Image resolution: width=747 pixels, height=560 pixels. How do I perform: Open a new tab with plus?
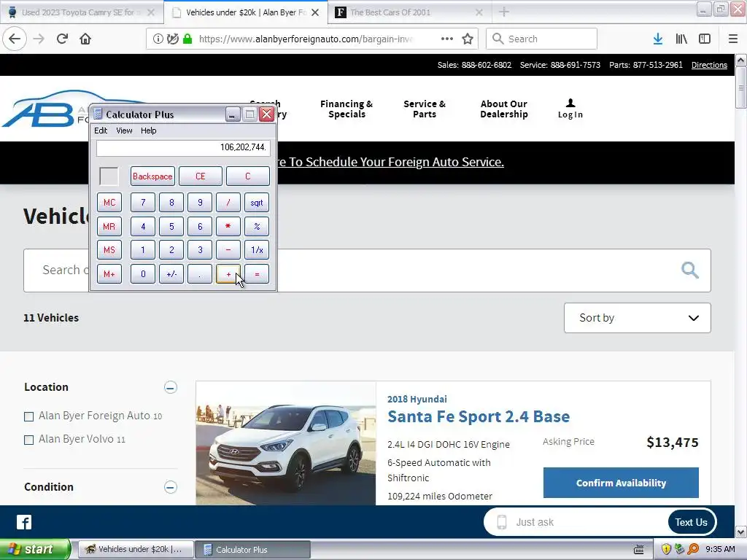point(504,12)
